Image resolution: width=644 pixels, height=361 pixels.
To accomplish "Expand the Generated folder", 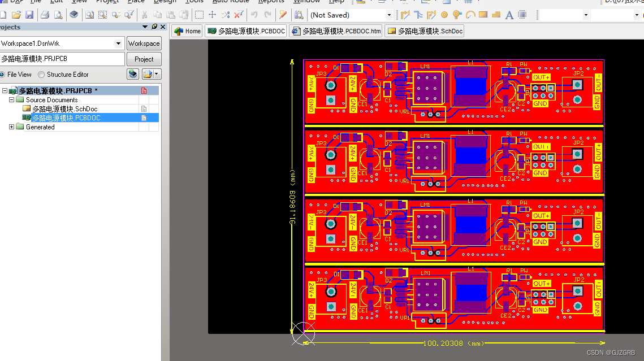I will [11, 127].
